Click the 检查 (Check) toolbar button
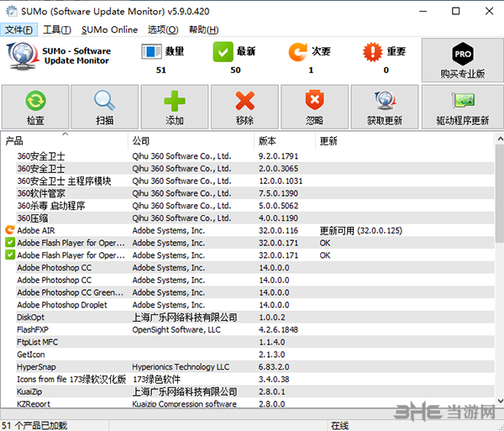Image resolution: width=504 pixels, height=431 pixels. [x=35, y=107]
